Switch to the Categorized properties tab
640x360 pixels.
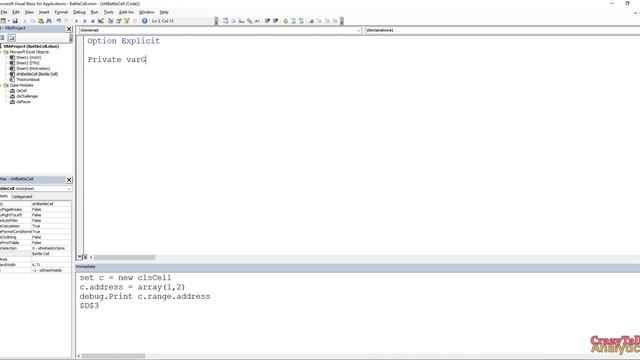[22, 197]
